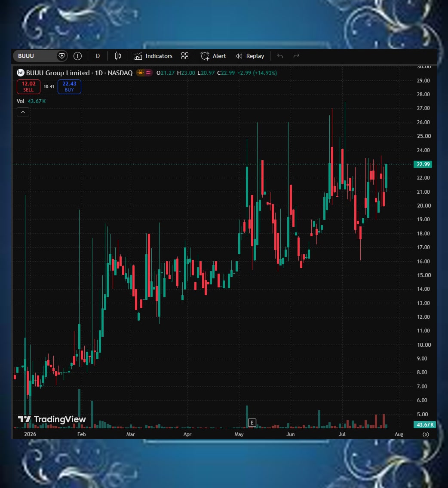
Task: Open the BUUU symbol search field
Action: point(35,56)
